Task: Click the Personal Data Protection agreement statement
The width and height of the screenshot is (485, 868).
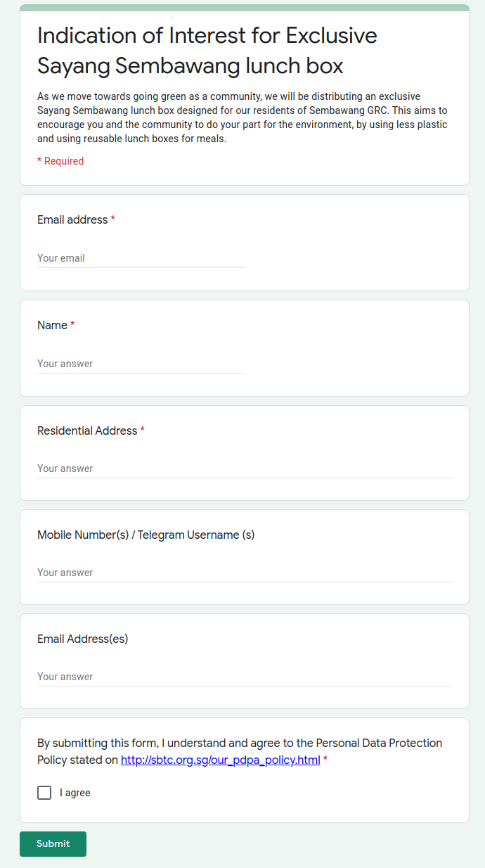Action: coord(239,743)
